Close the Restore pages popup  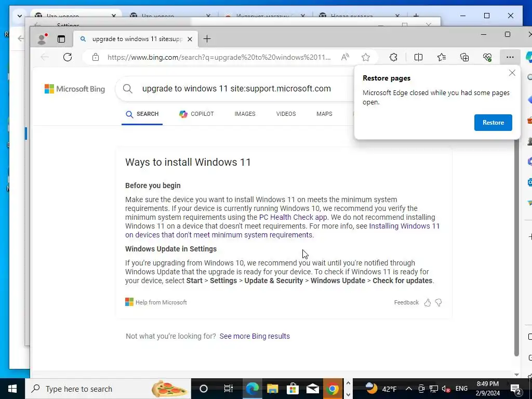coord(512,73)
